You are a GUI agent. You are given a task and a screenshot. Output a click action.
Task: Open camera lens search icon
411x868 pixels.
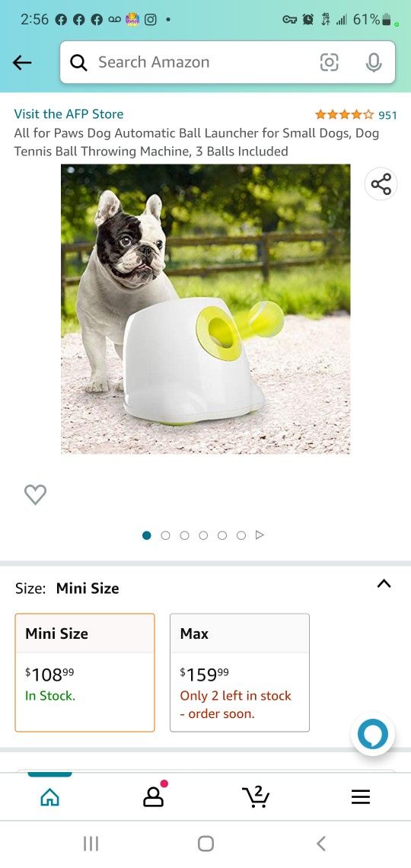click(329, 62)
